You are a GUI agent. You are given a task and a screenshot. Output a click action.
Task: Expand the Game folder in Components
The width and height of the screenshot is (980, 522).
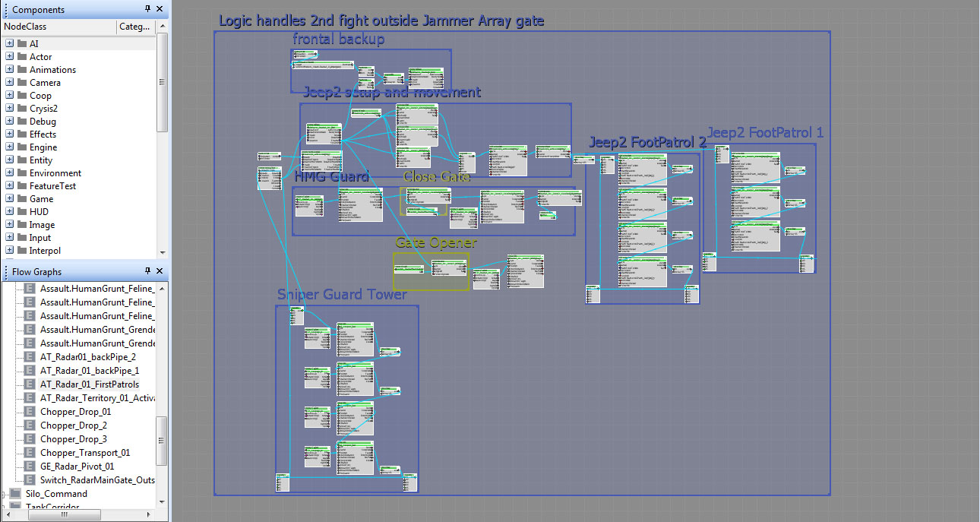click(9, 199)
